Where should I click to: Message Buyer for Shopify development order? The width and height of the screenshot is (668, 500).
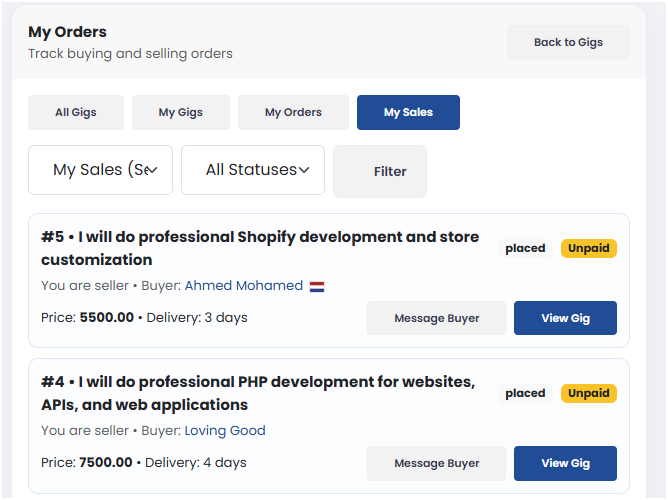coord(436,318)
